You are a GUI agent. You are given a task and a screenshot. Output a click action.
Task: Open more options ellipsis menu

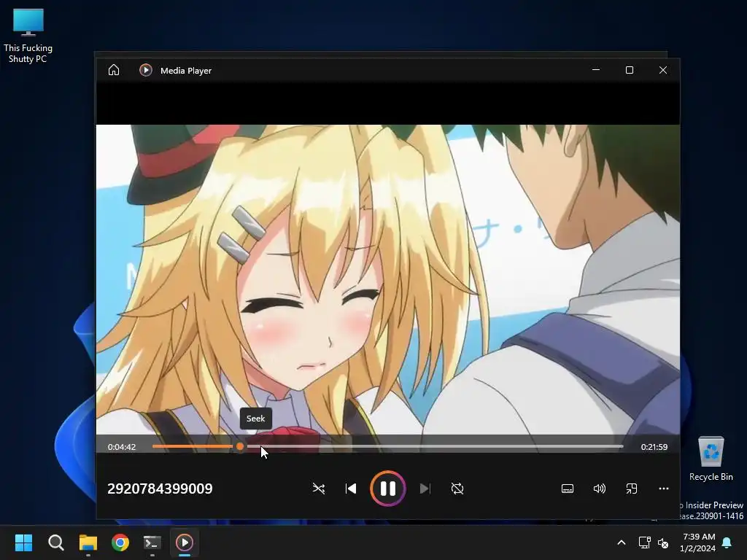coord(664,489)
